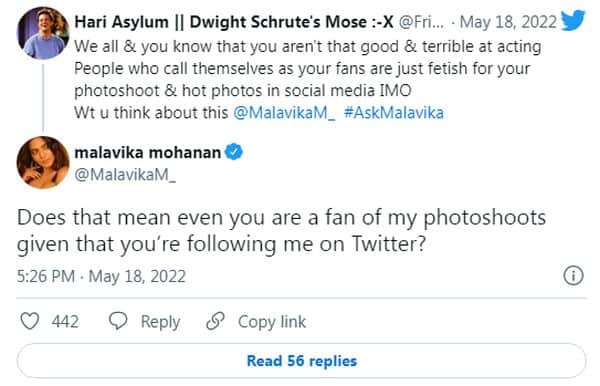
Task: Click the 442 likes count
Action: pos(65,321)
